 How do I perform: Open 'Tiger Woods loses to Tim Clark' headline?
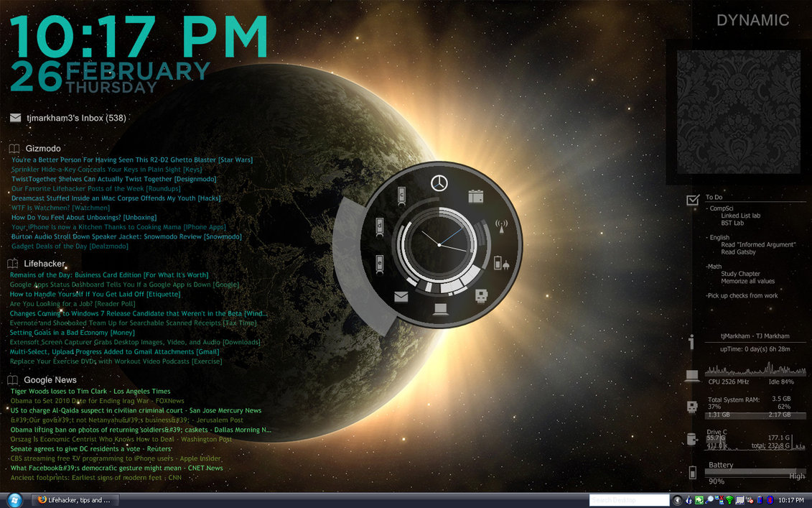click(x=90, y=392)
